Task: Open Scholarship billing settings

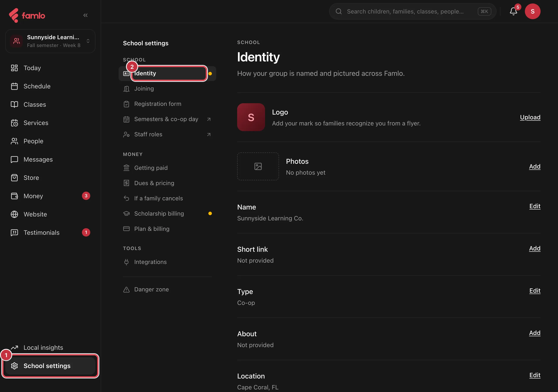Action: point(167,214)
